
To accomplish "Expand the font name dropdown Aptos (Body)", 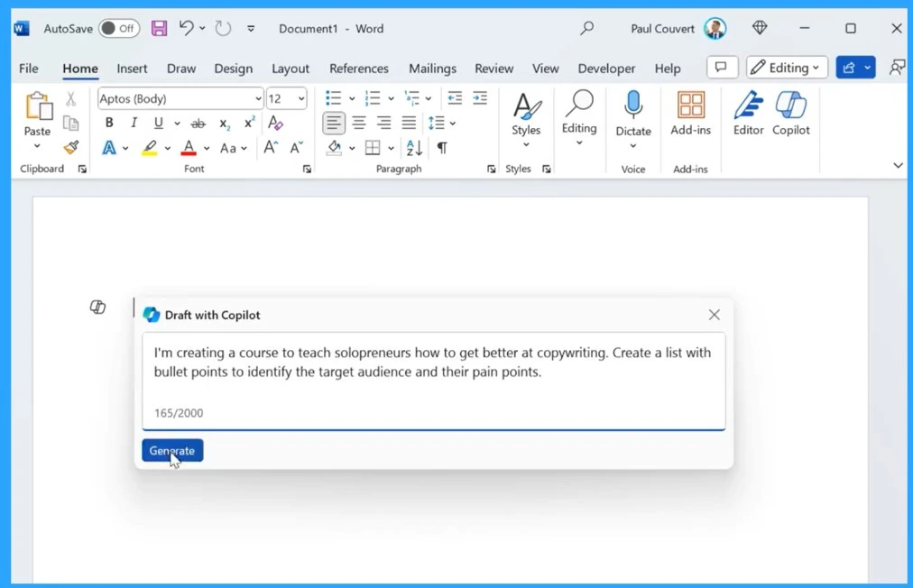I will pos(258,99).
